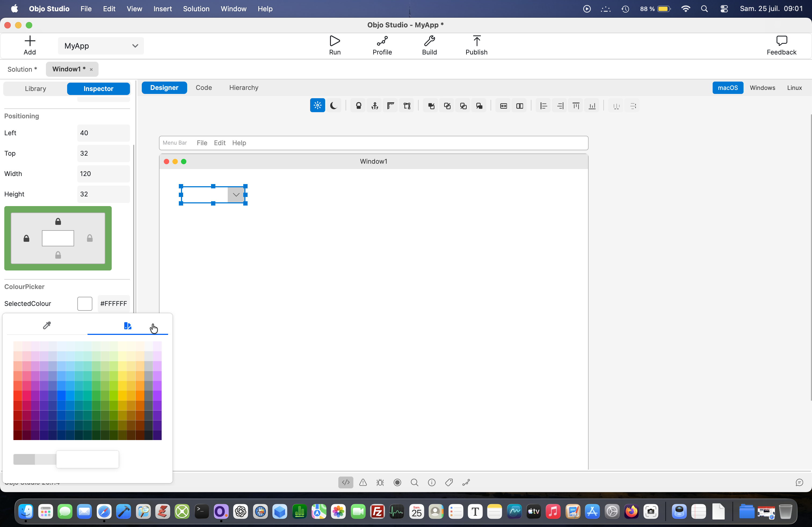
Task: Switch to the Library panel tab
Action: click(x=35, y=89)
